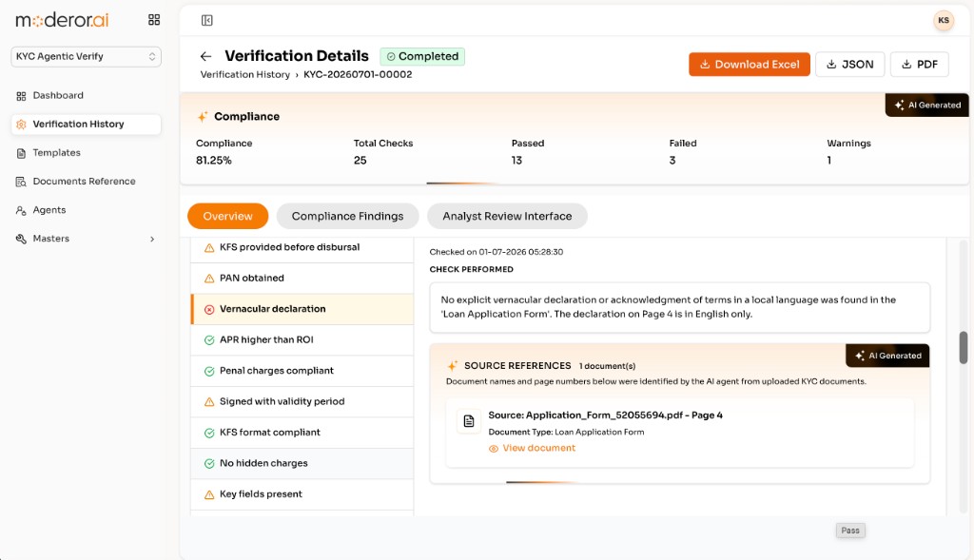
Task: Select the Penal charges compliant row
Action: click(x=302, y=371)
